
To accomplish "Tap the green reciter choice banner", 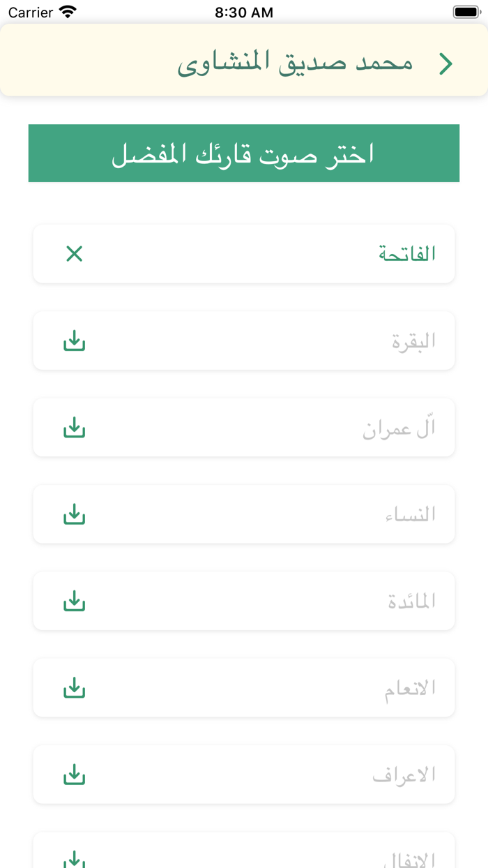I will [244, 153].
